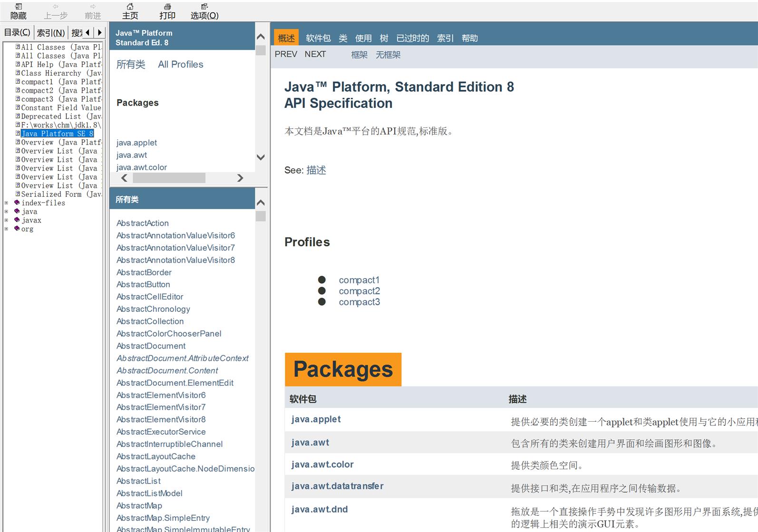Open the AbstractButton class link
This screenshot has width=758, height=532.
tap(143, 284)
